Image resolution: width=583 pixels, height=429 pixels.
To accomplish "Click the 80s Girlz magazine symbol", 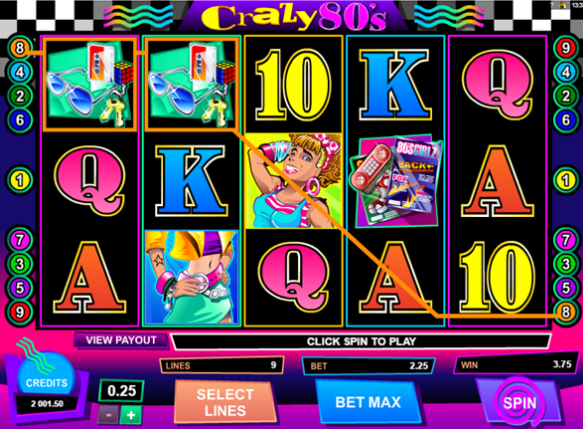I will pos(396,181).
